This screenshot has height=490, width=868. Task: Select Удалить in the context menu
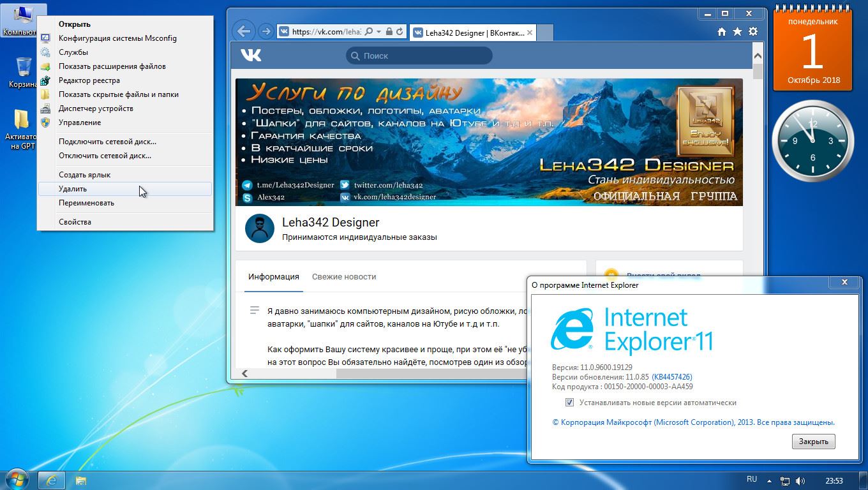point(73,189)
